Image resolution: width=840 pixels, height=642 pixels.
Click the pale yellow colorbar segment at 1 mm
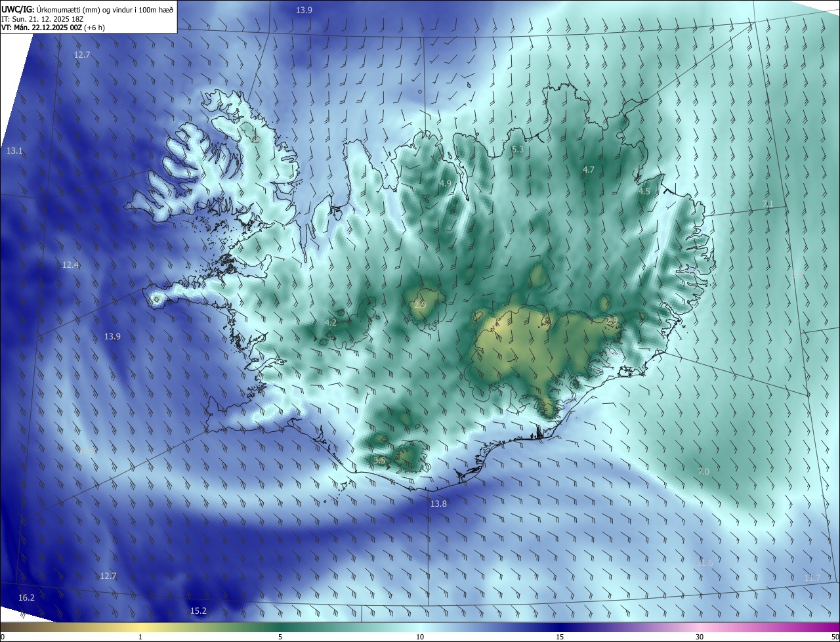tap(140, 628)
